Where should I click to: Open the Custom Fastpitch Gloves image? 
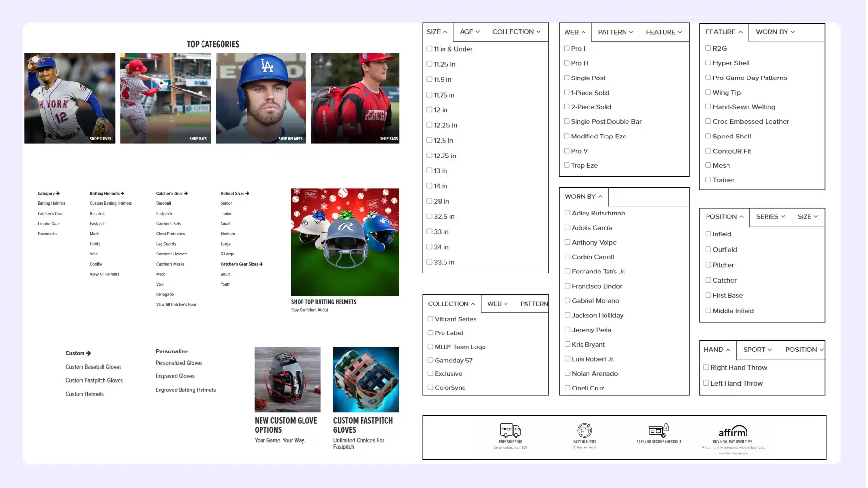pyautogui.click(x=365, y=380)
